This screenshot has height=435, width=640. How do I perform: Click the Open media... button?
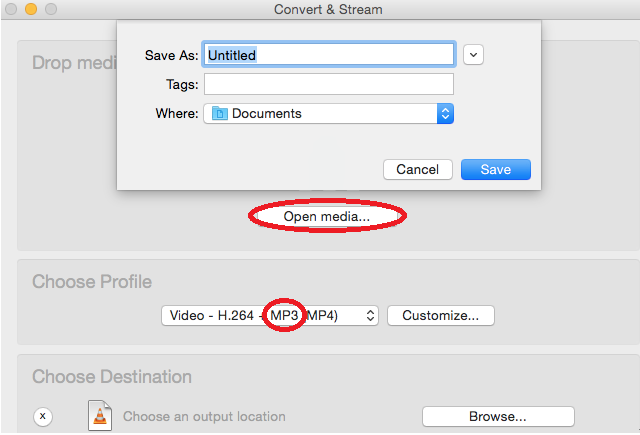coord(327,216)
